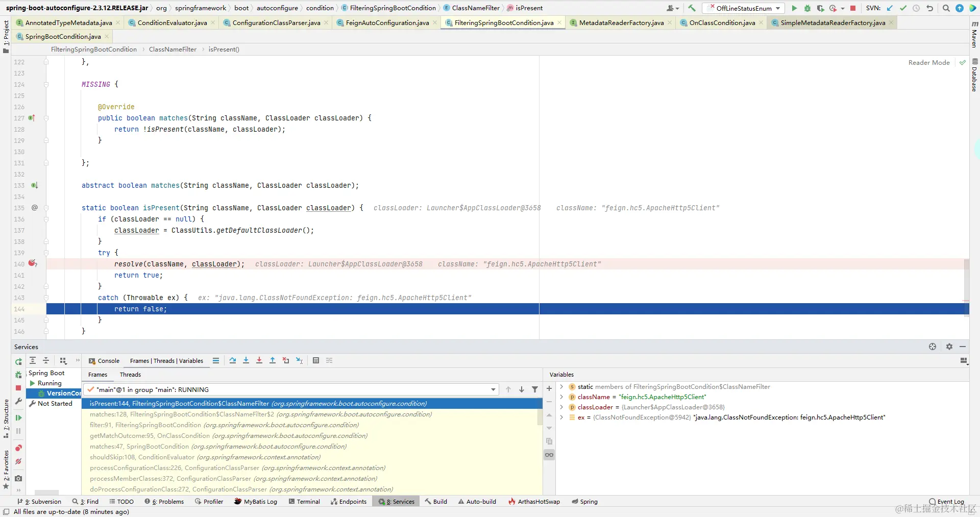
Task: Toggle fold marker on line 135
Action: tap(46, 208)
